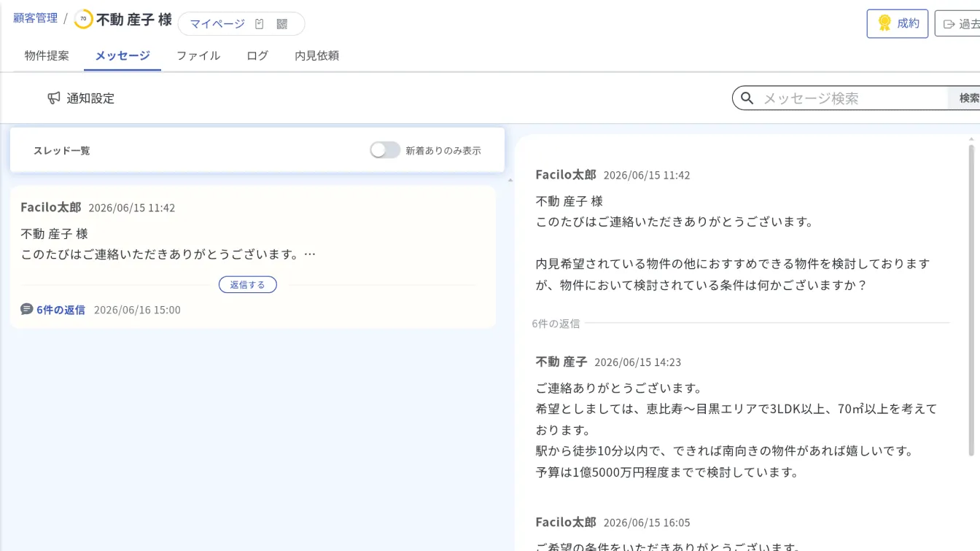Open 6件の返信 link in thread
This screenshot has width=980, height=551.
click(61, 310)
